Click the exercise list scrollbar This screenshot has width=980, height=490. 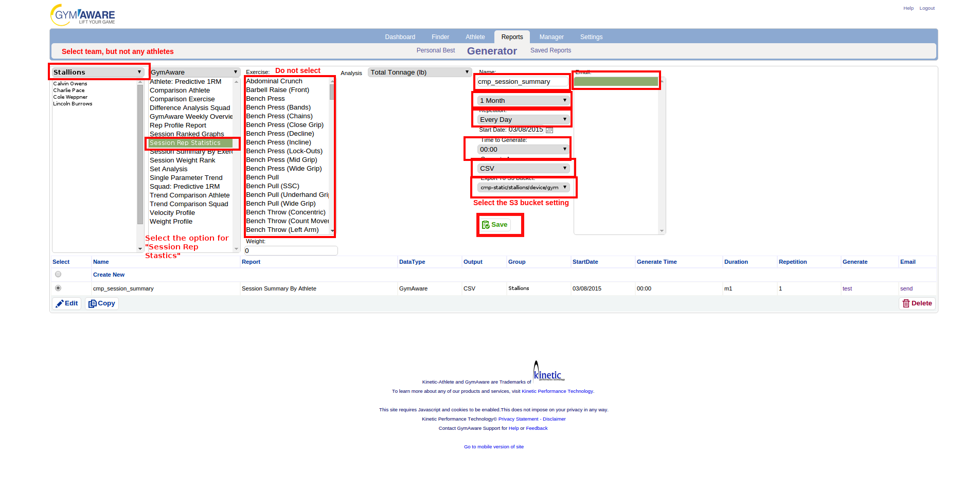point(332,154)
